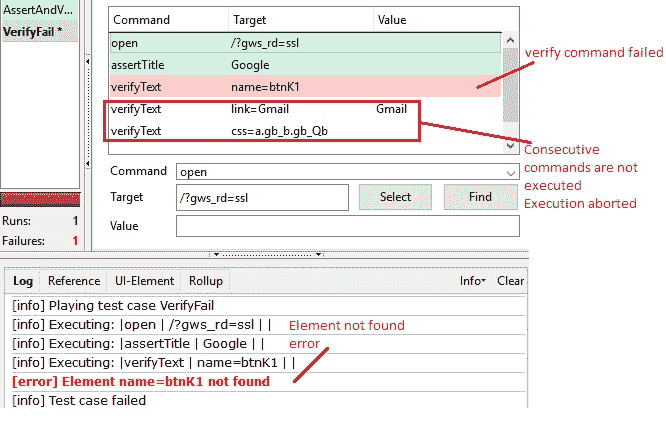The image size is (666, 428).
Task: Click the lower collapse arrow on sidebar splitter
Action: (88, 163)
